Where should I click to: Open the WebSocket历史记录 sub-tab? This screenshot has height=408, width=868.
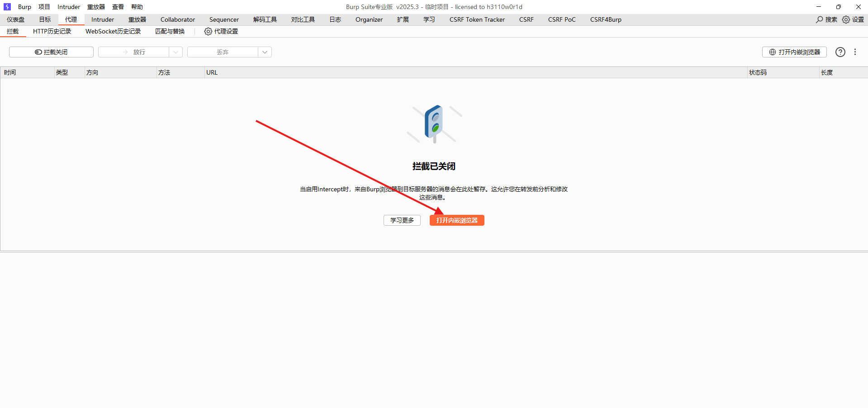pos(113,31)
